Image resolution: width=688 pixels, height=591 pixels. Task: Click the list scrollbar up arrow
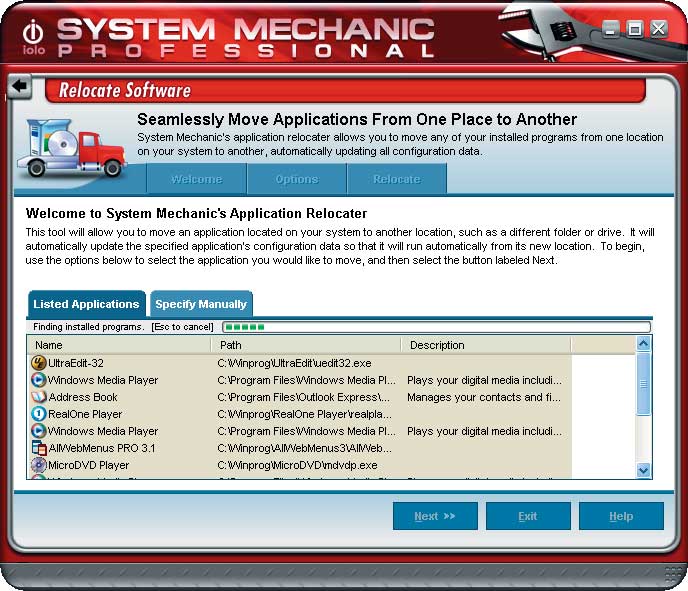click(x=644, y=344)
